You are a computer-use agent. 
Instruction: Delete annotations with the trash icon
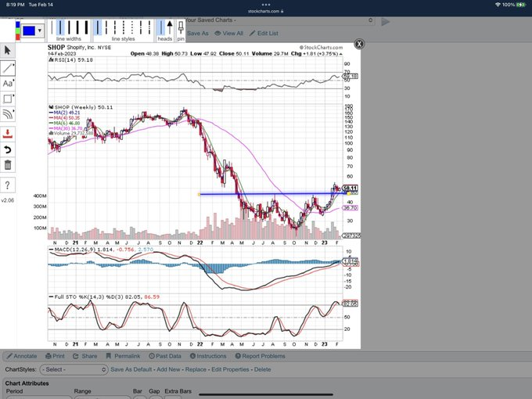pos(8,165)
